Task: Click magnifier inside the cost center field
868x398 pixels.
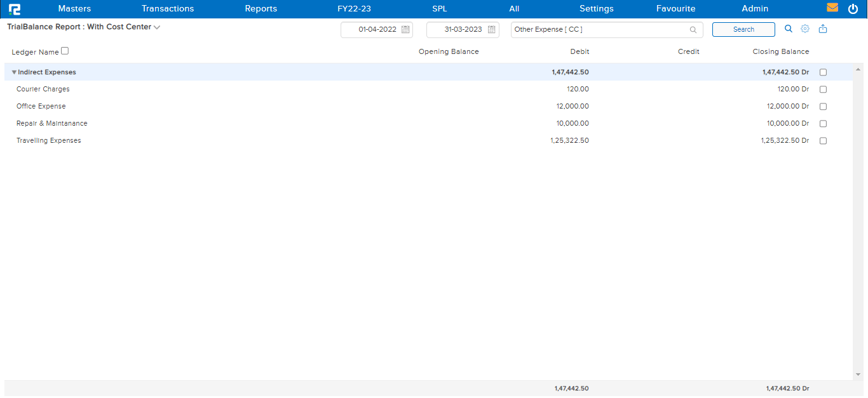Action: coord(693,30)
